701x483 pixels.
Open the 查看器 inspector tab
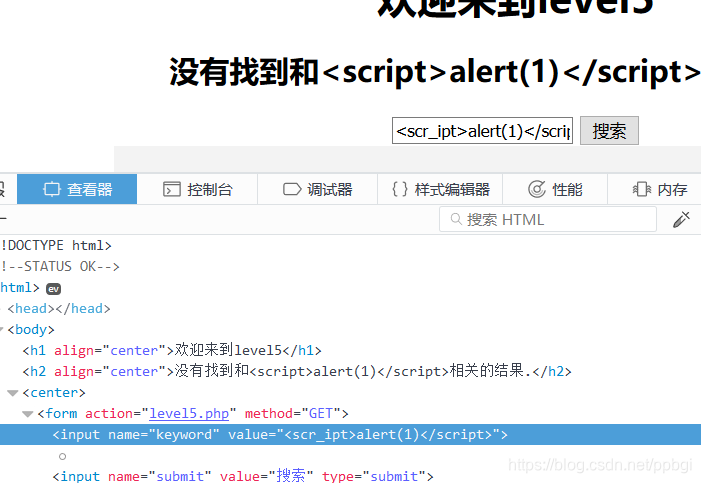click(x=77, y=189)
